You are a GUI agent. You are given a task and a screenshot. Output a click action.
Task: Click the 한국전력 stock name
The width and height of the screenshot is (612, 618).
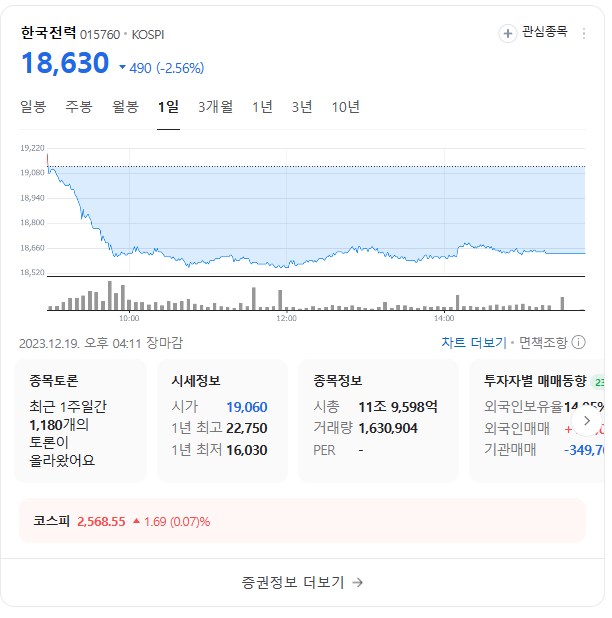[48, 33]
